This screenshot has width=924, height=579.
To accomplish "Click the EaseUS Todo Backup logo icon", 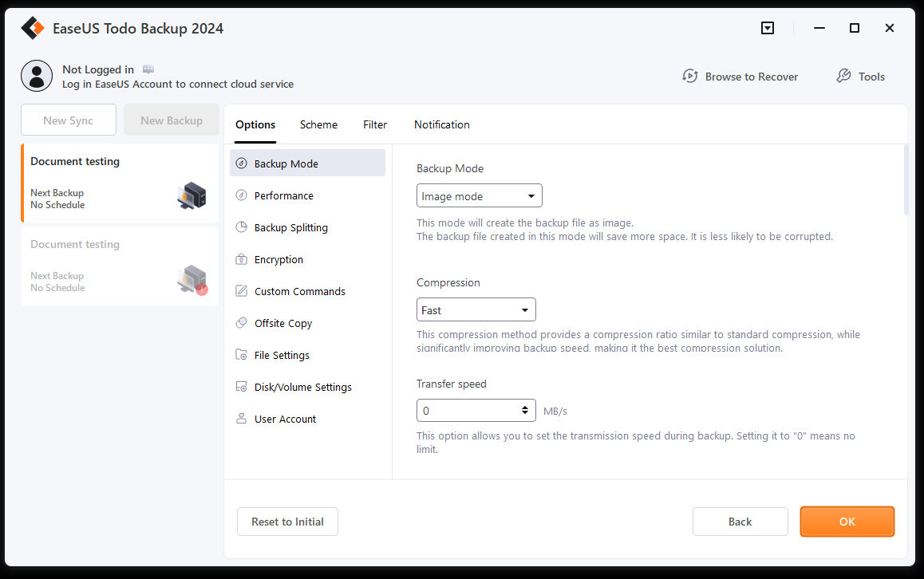I will [x=33, y=28].
